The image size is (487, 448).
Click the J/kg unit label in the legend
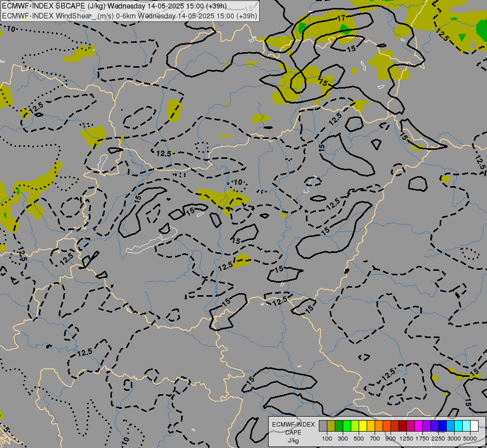(x=293, y=441)
